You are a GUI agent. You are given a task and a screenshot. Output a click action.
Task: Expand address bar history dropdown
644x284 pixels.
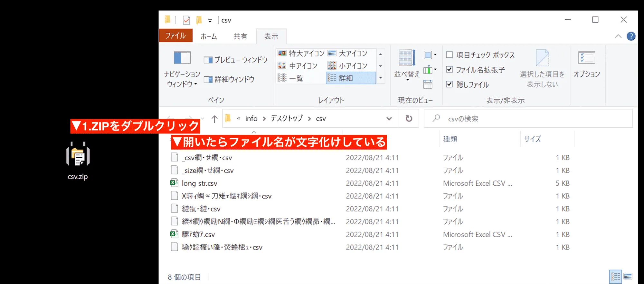389,119
